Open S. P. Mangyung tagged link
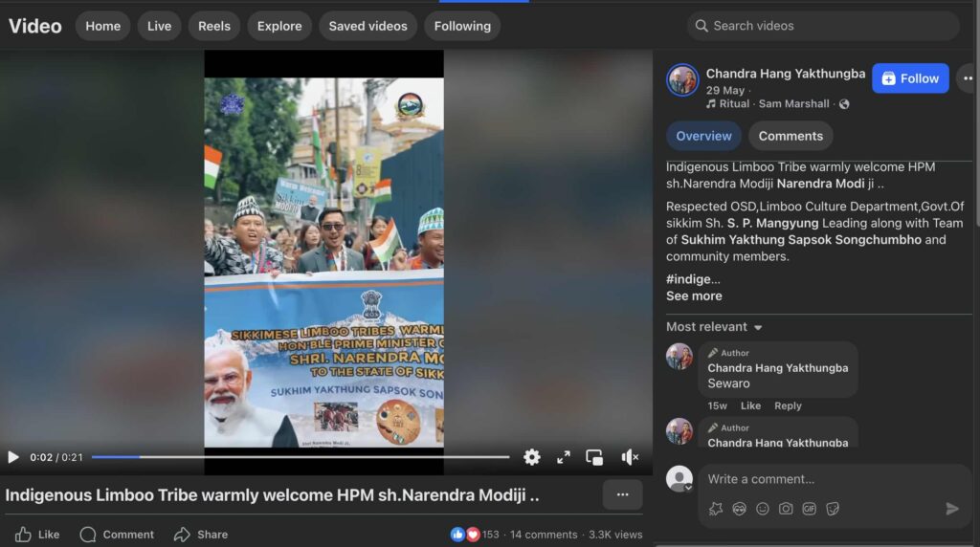 772,223
